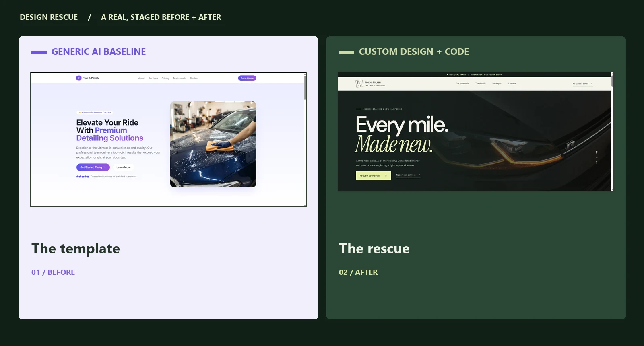644x346 pixels.
Task: Click the #1 Choice for Premium Car Care badge
Action: pyautogui.click(x=95, y=113)
